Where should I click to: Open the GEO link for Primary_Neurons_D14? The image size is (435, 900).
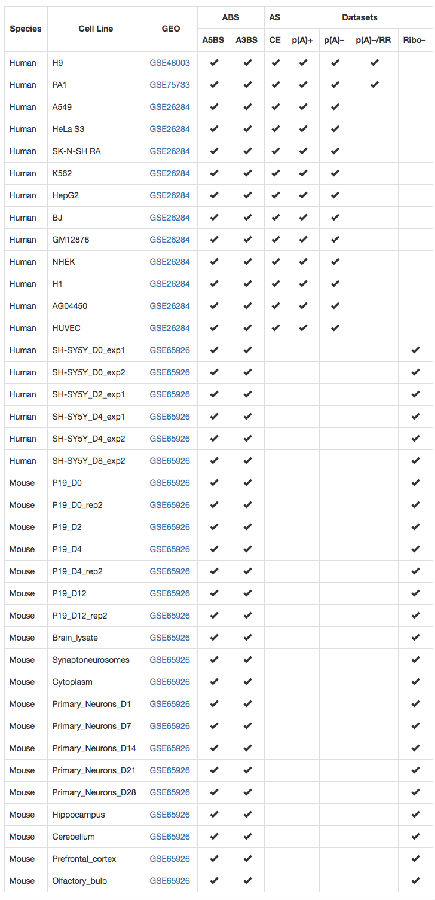(x=169, y=748)
